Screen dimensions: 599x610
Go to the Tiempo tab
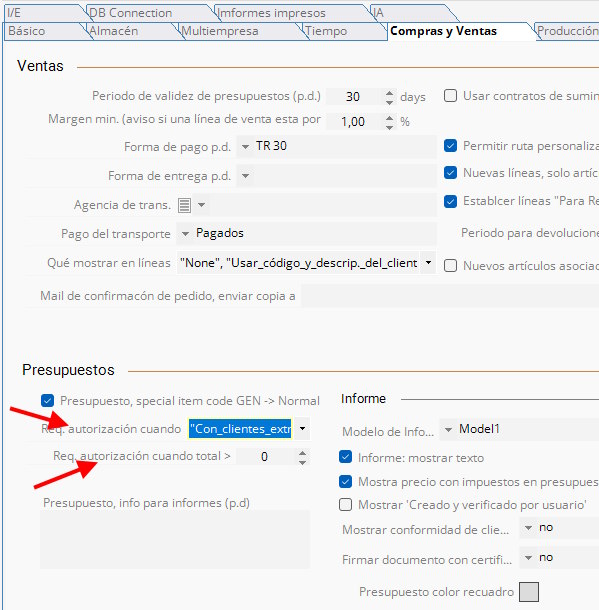(x=326, y=31)
